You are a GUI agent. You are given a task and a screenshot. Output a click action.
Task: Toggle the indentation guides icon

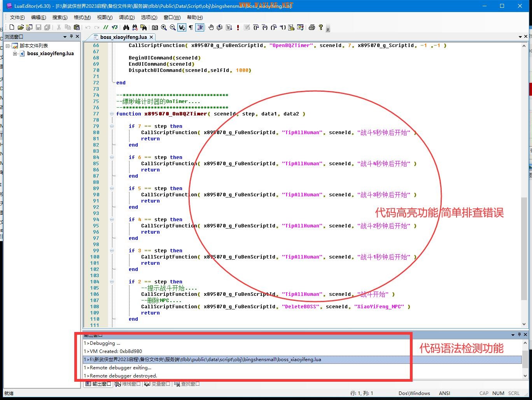200,27
